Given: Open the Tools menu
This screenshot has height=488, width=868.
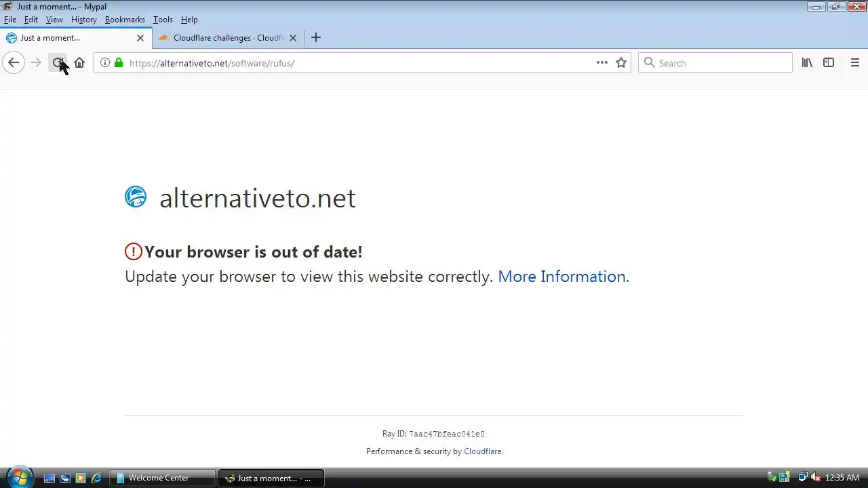Looking at the screenshot, I should pos(163,20).
